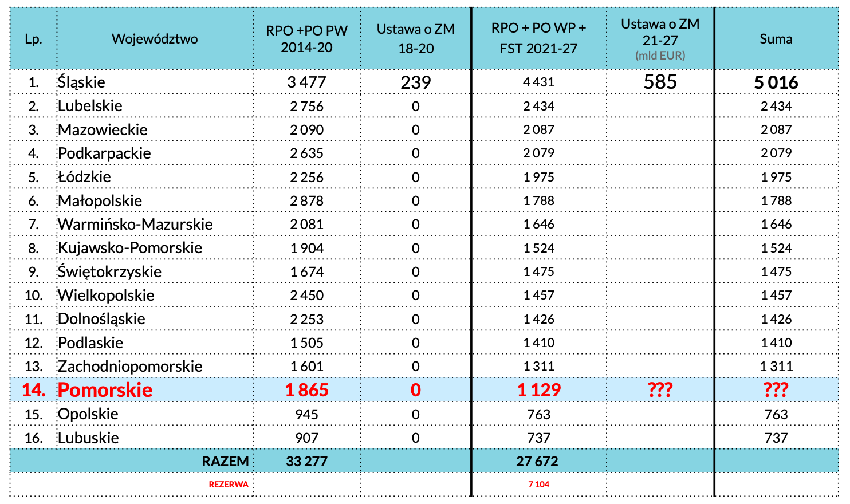Click the red value 1 129
Screen dimensions: 850x504
pyautogui.click(x=538, y=390)
